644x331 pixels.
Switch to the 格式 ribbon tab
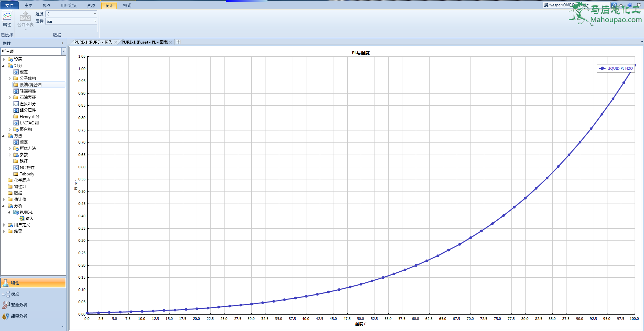(x=127, y=5)
